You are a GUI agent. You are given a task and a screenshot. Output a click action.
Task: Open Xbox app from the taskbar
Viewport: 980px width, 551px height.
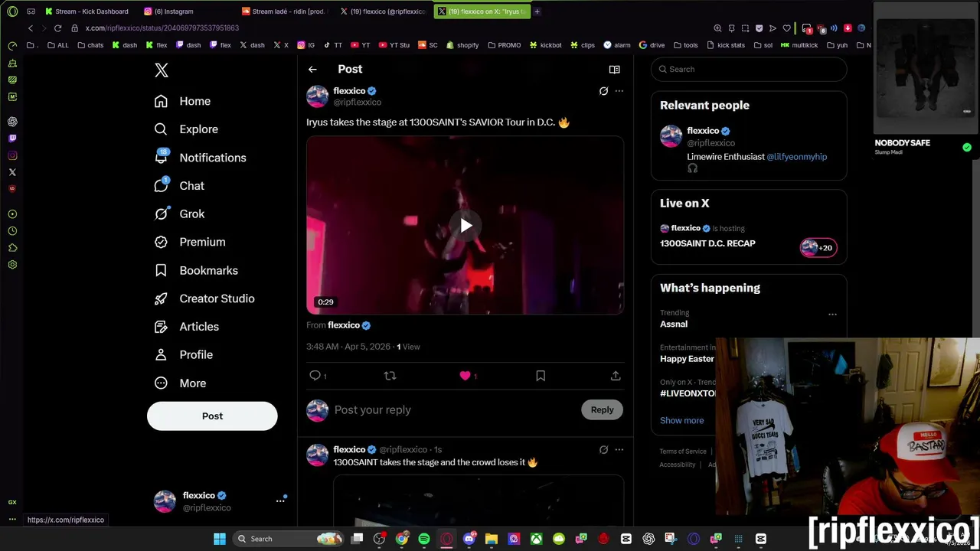(x=536, y=539)
